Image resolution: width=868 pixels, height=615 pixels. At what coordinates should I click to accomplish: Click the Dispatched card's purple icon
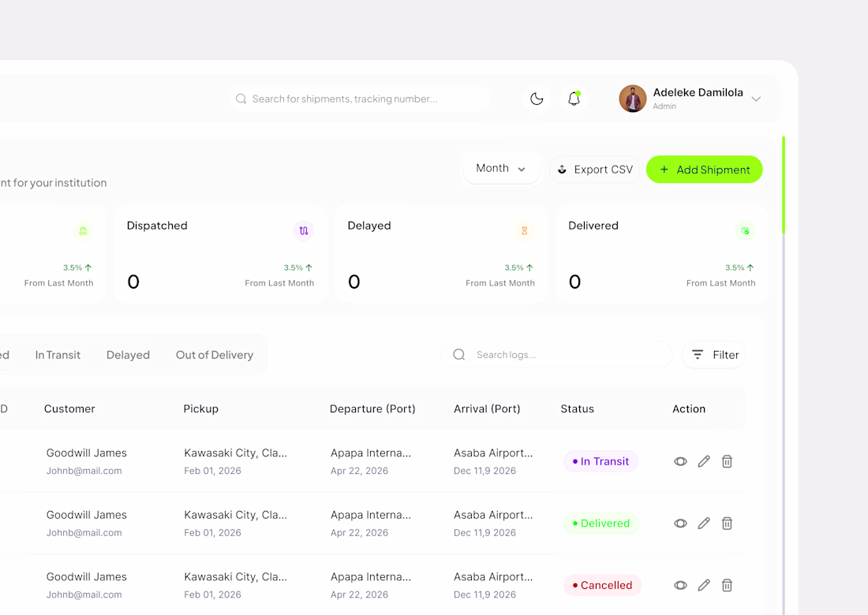[304, 231]
